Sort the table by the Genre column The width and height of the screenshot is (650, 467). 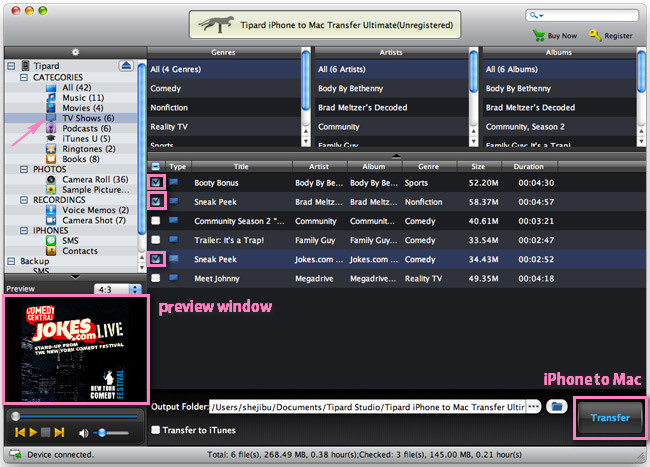[429, 167]
